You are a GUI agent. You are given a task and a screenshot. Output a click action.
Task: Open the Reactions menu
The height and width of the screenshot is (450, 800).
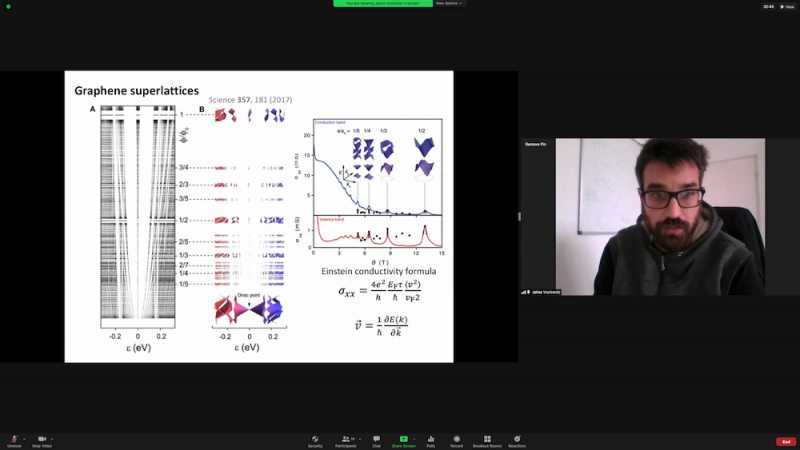517,439
